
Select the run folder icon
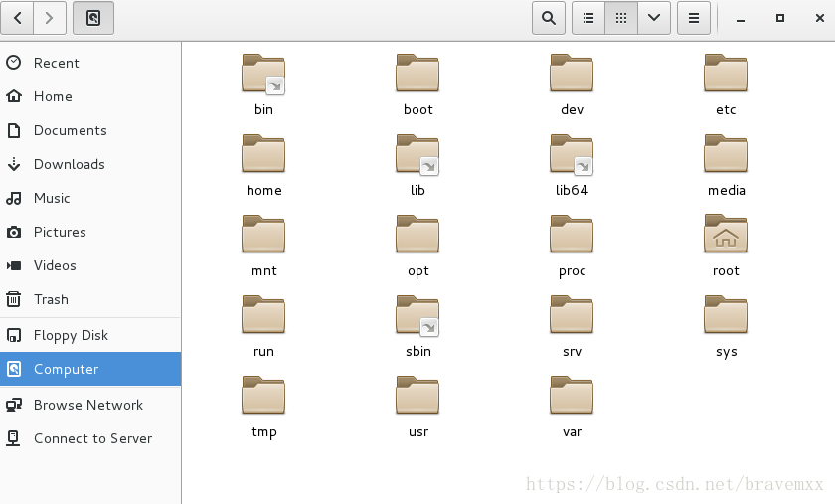point(263,314)
